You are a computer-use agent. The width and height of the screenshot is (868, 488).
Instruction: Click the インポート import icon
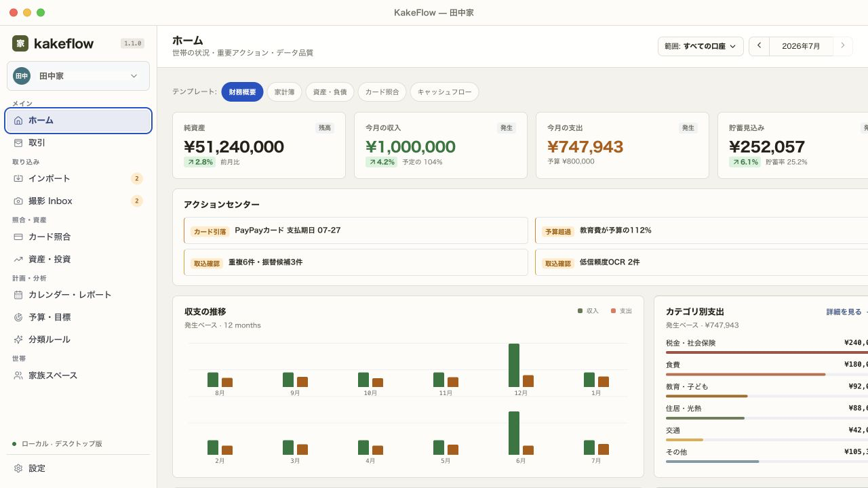(18, 178)
